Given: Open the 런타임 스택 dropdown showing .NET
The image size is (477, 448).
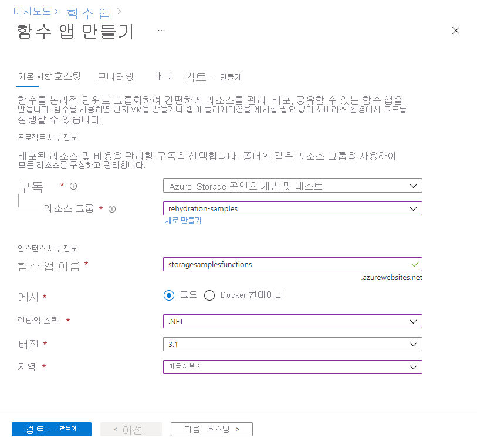Looking at the screenshot, I should [292, 321].
